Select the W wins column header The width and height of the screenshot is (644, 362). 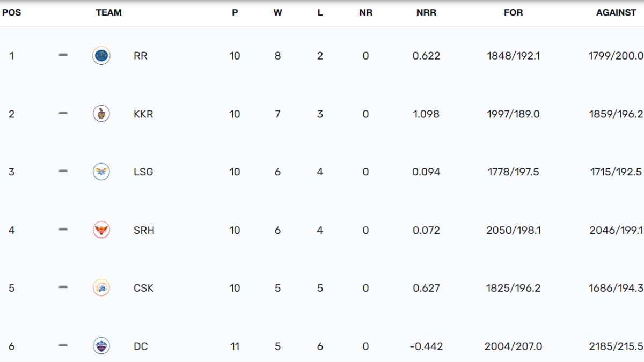point(277,13)
